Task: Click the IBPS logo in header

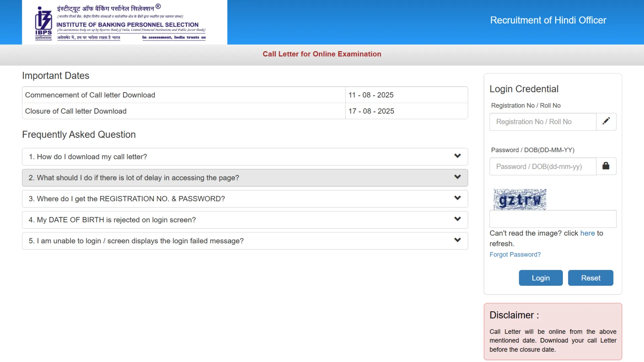Action: click(44, 23)
